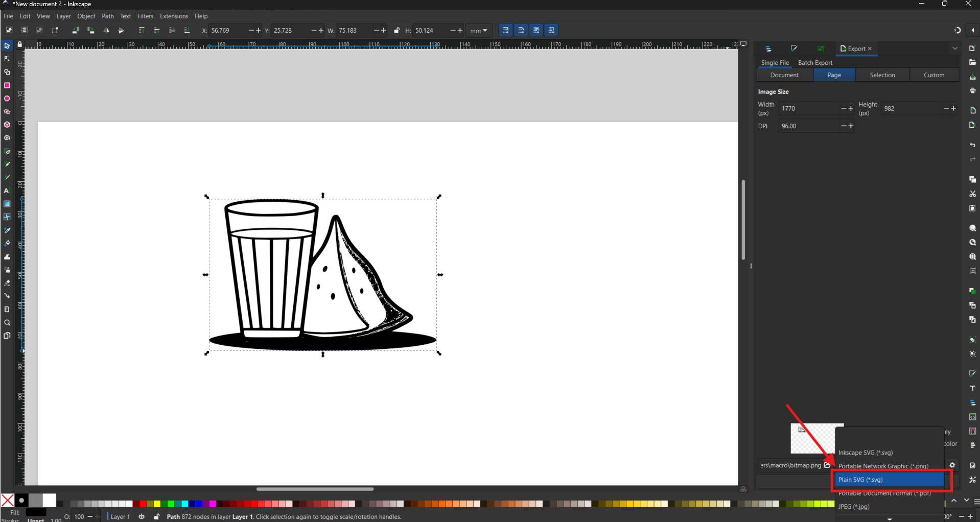980x522 pixels.
Task: Toggle move patterns with objects
Action: click(551, 31)
